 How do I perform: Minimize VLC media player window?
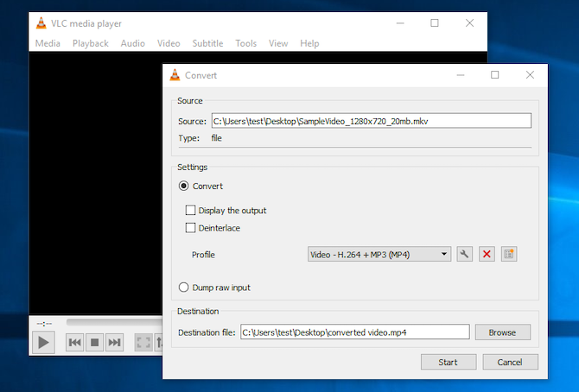[x=400, y=23]
